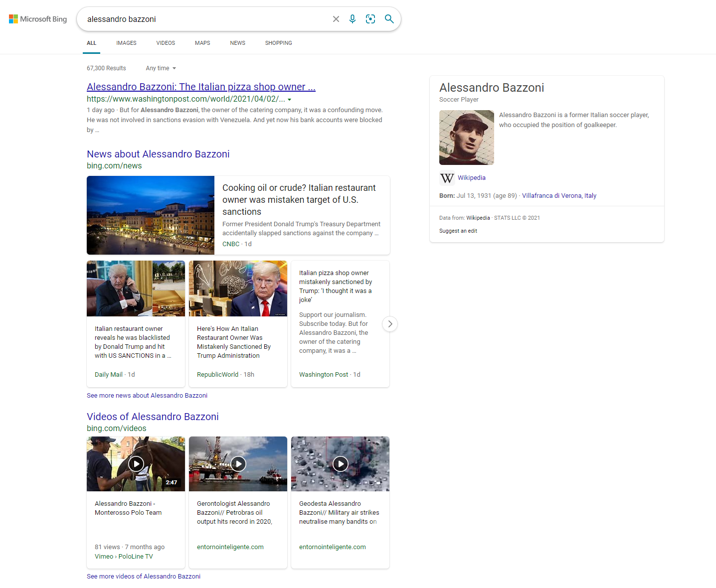The image size is (716, 588).
Task: Open the NEWS tab
Action: tap(237, 43)
